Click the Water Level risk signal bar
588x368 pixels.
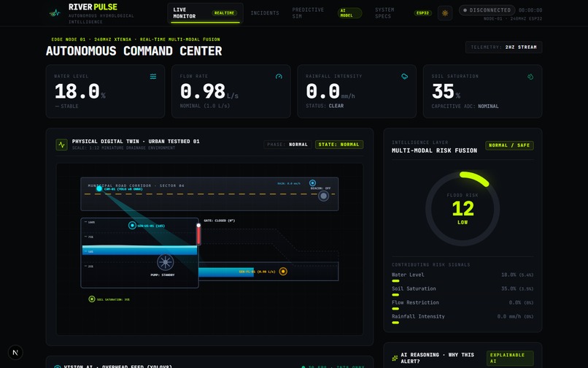[x=395, y=281]
